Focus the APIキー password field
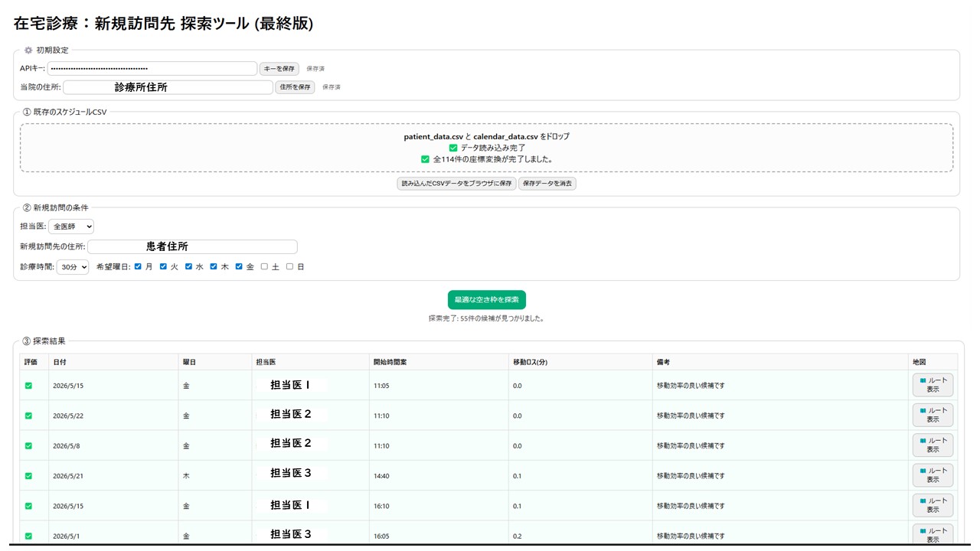980x551 pixels. (x=152, y=69)
